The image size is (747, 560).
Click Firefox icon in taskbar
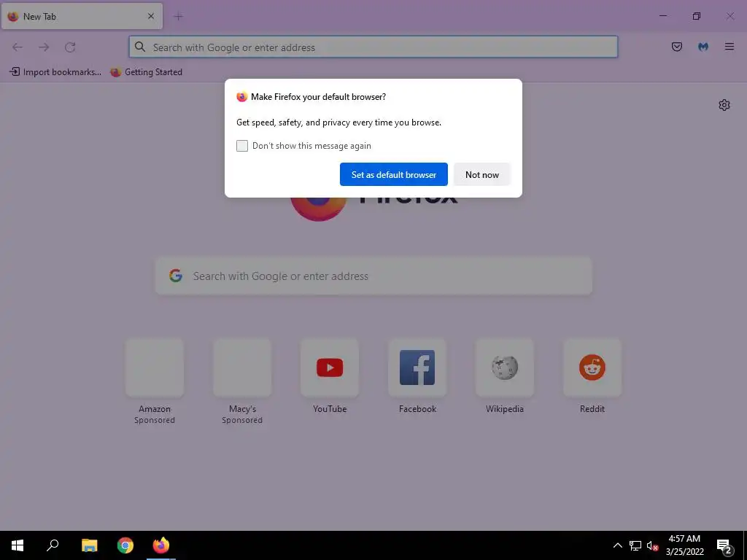point(161,545)
